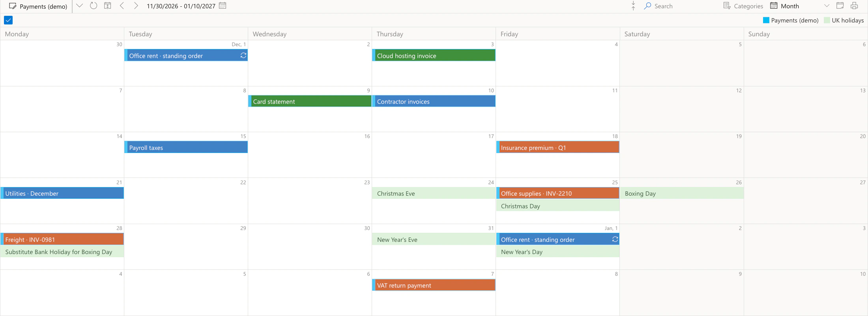Open the Freight · INV-0981 event
This screenshot has width=868, height=316.
tap(62, 239)
